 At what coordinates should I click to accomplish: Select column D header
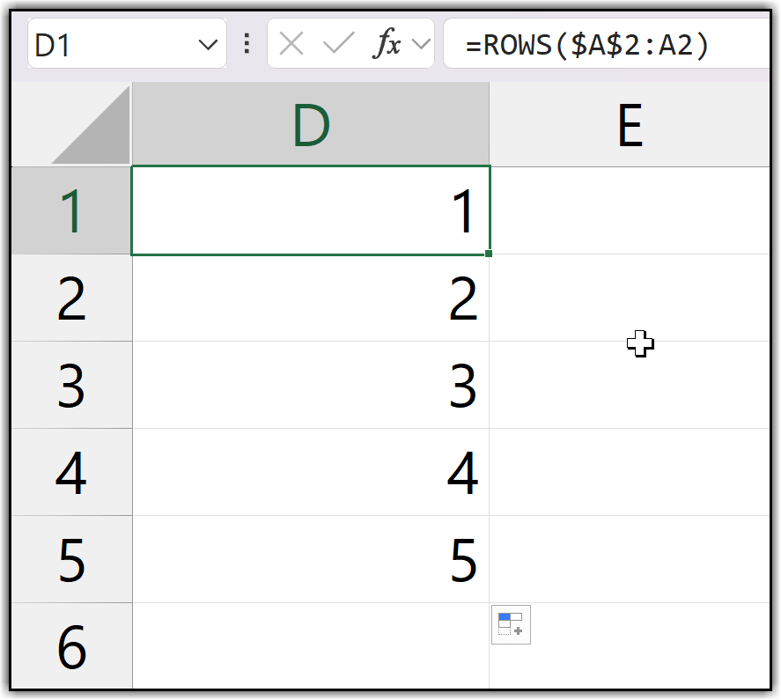click(311, 126)
